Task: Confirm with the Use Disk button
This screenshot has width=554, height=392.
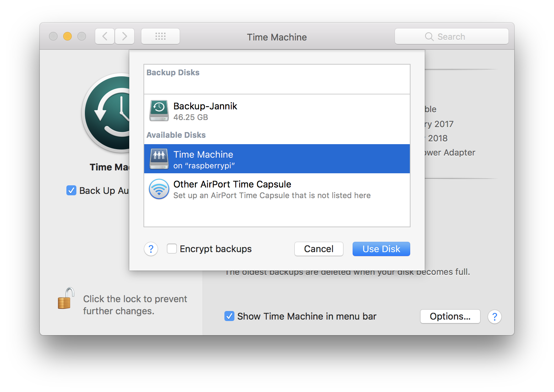Action: click(381, 249)
